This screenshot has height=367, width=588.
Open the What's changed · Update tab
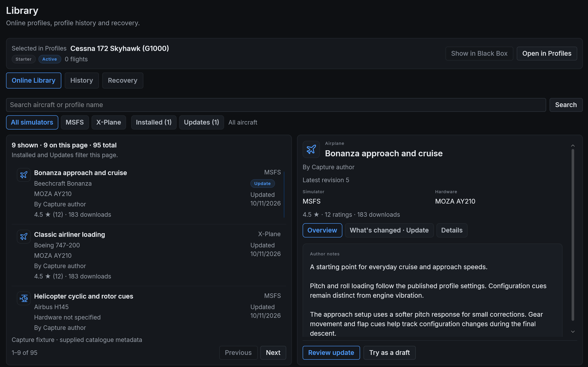[x=389, y=230]
